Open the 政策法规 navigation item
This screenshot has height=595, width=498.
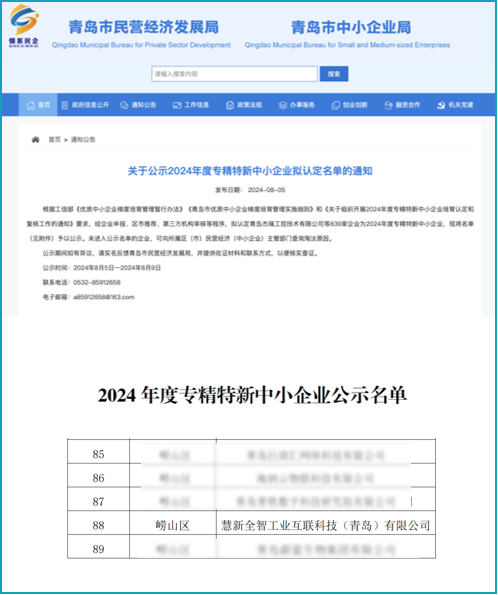244,105
